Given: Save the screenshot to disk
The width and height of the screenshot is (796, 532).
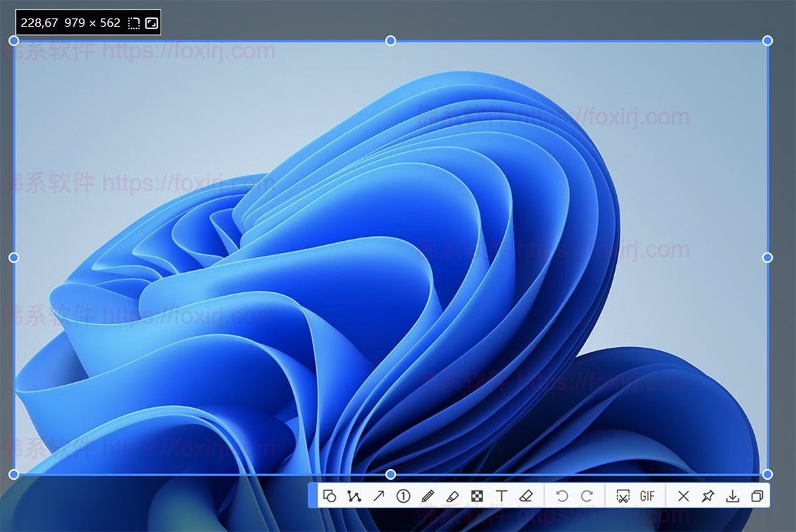Looking at the screenshot, I should [x=732, y=496].
